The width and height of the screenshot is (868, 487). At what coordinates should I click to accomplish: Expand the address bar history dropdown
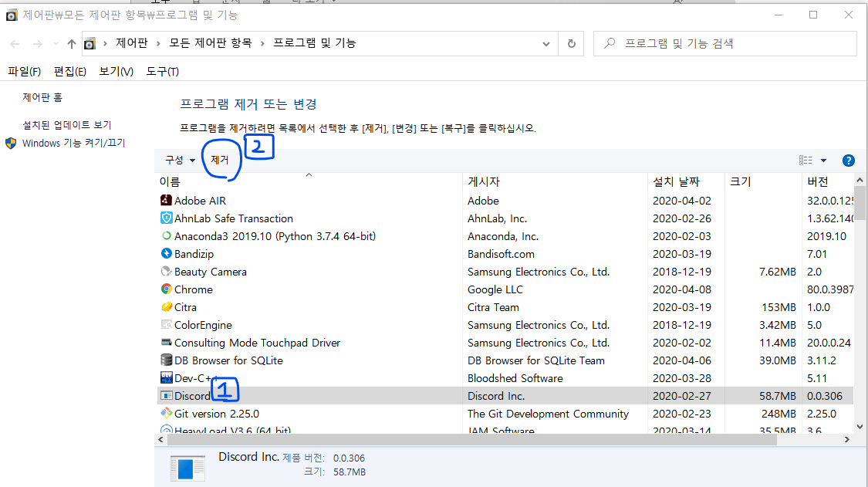tap(545, 43)
